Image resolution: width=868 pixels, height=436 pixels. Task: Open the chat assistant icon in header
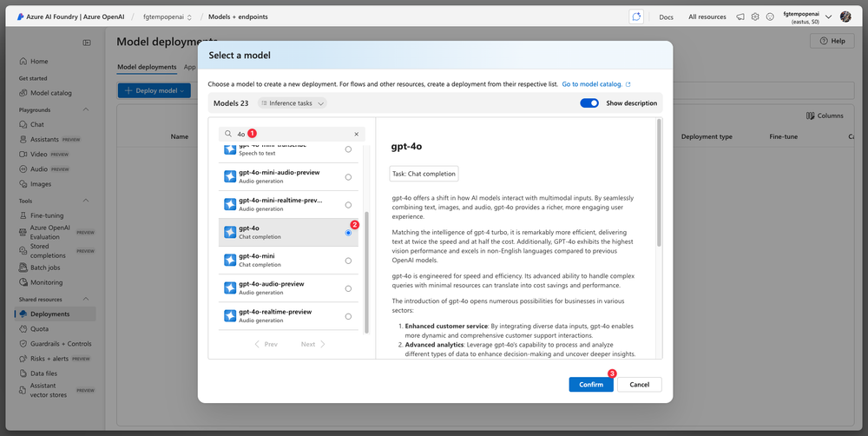pos(636,17)
